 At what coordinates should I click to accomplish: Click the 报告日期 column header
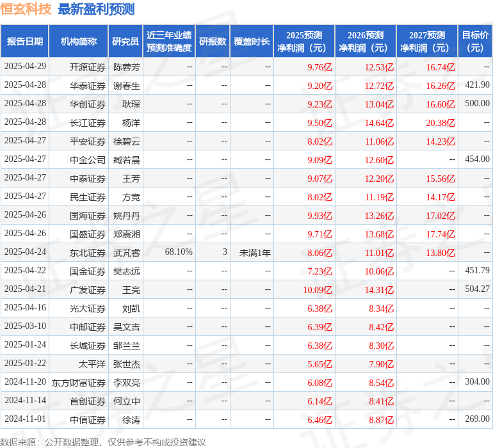point(25,41)
